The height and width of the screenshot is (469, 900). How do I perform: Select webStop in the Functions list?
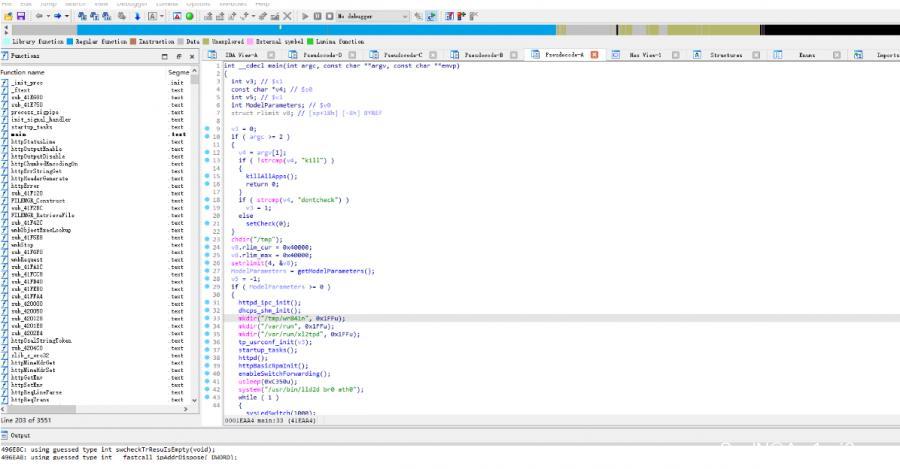[x=22, y=245]
